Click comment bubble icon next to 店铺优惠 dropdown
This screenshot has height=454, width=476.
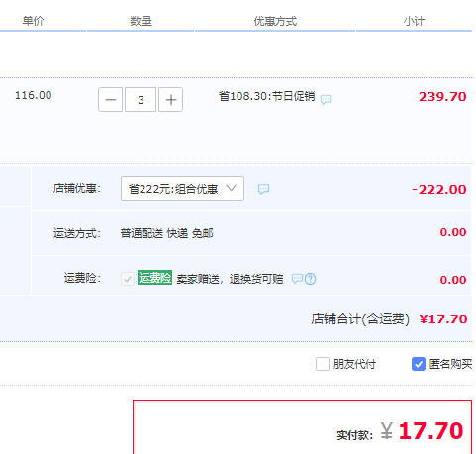263,189
